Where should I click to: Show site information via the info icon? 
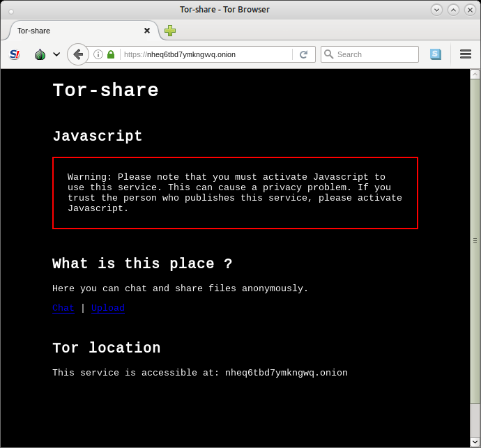coord(98,54)
